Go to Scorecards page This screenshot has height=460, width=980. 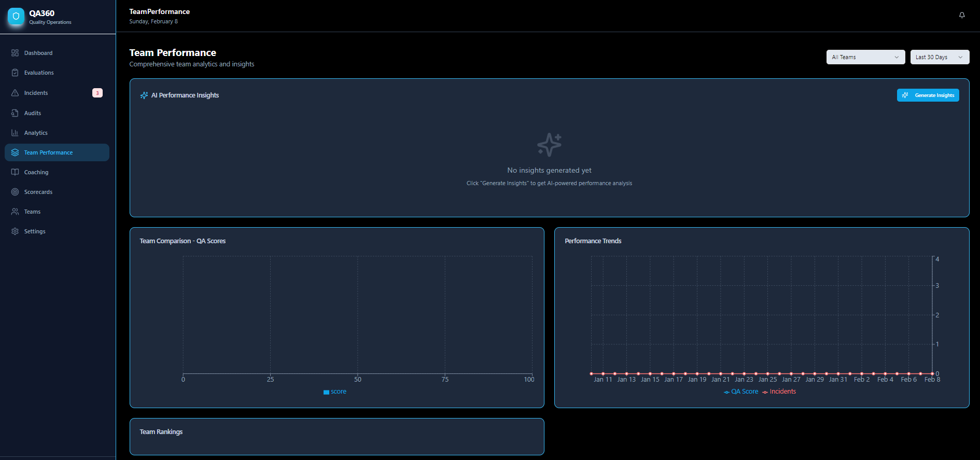tap(57, 192)
